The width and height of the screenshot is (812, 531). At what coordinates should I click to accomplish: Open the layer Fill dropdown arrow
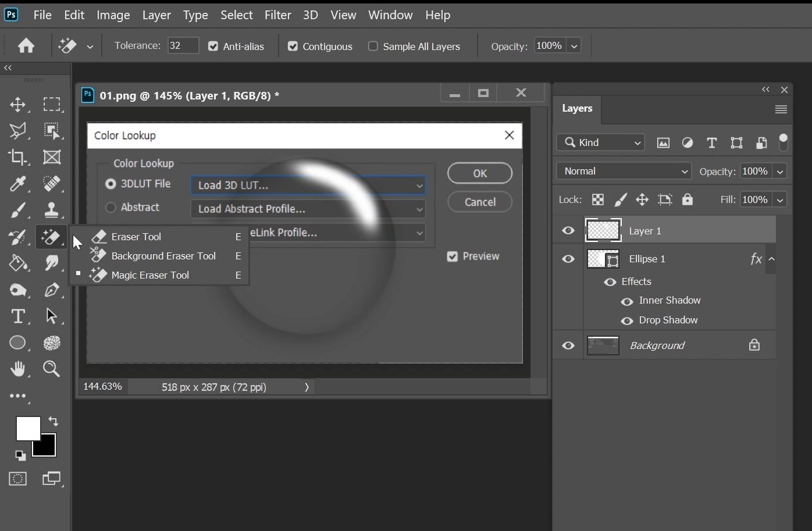pyautogui.click(x=780, y=199)
